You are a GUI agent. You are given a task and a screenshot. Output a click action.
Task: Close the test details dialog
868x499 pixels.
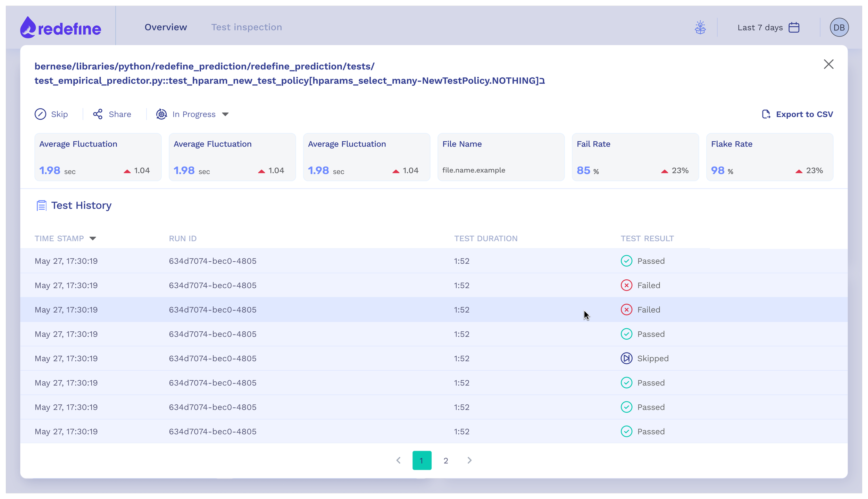(x=828, y=64)
